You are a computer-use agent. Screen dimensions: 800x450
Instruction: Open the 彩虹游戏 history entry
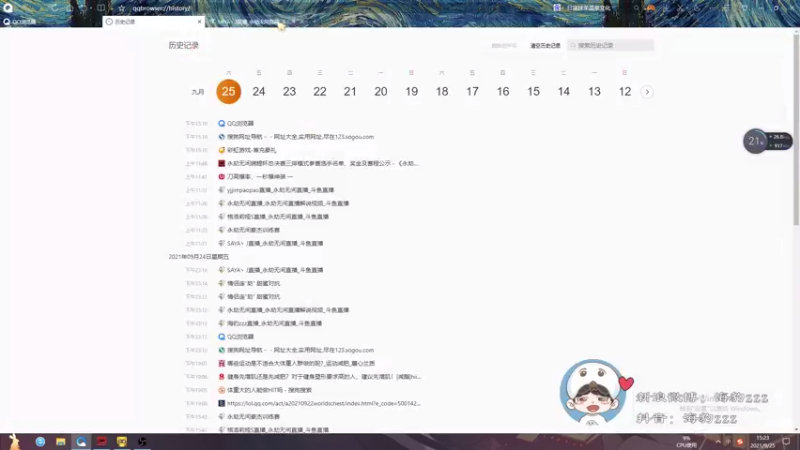252,150
